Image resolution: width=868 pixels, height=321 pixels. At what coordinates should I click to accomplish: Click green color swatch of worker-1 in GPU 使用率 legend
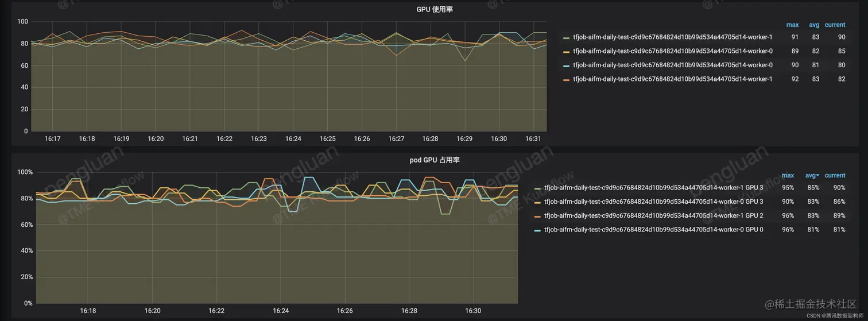[567, 37]
